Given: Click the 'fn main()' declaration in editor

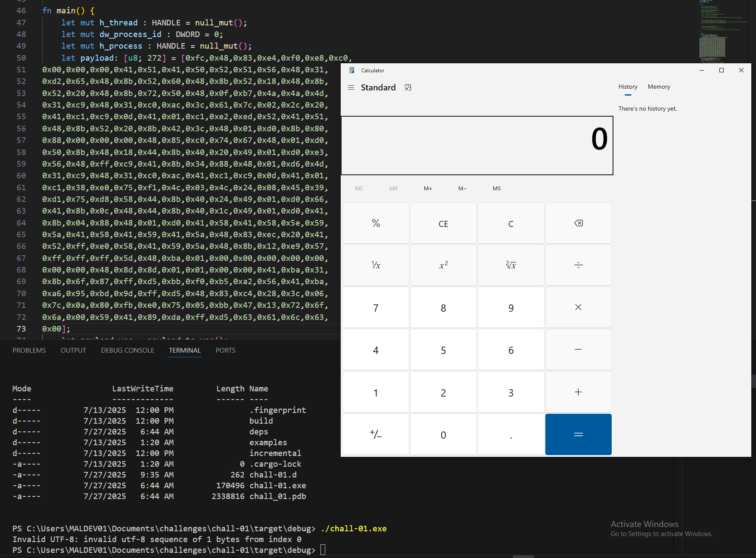Looking at the screenshot, I should pos(68,11).
